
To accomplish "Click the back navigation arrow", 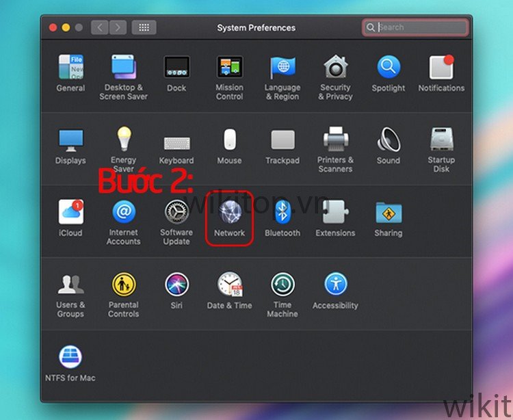I will (100, 27).
